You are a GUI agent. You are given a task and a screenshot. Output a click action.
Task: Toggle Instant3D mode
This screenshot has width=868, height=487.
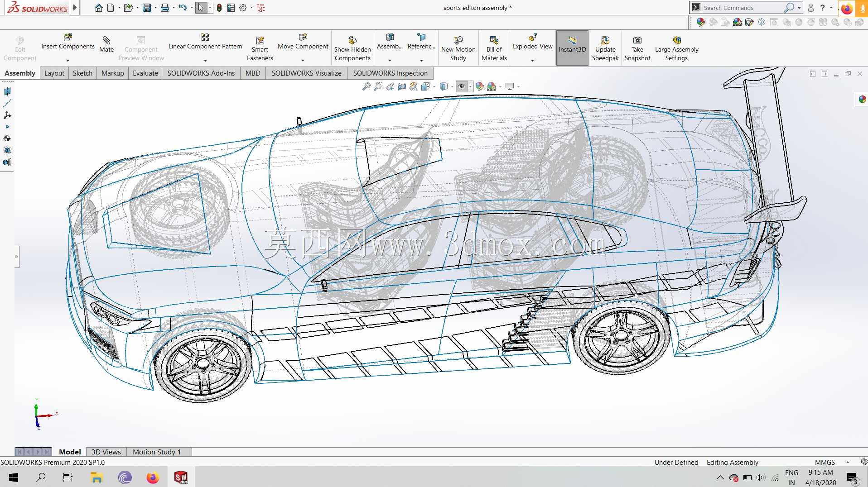coord(572,48)
